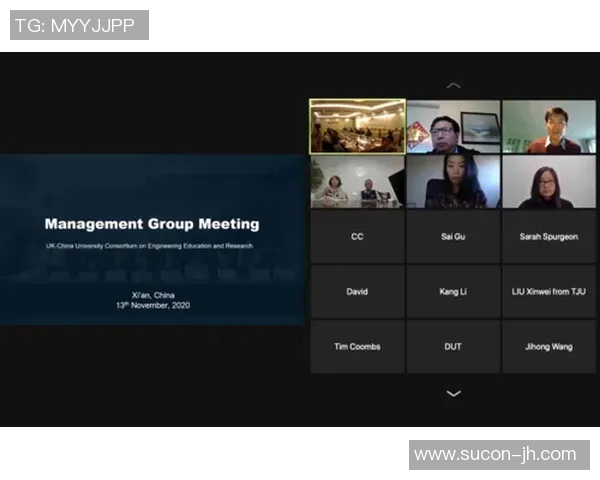Open the LIU Xinwei from TJU tile
This screenshot has height=480, width=600.
[548, 292]
